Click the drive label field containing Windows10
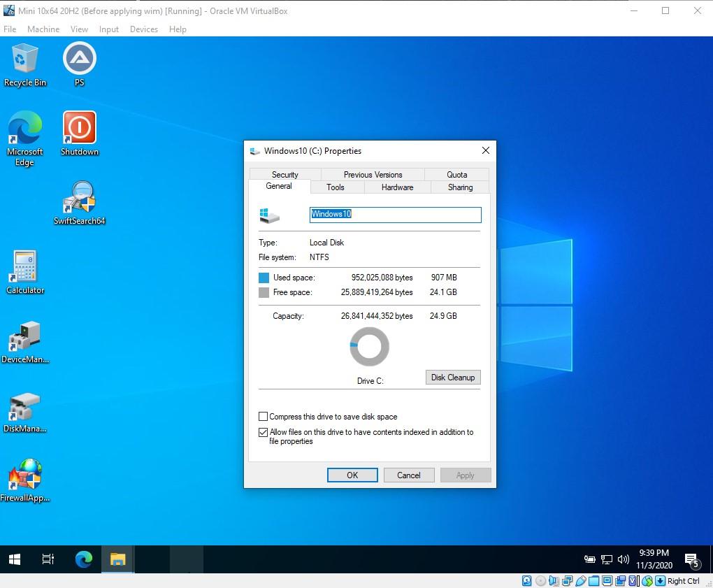This screenshot has height=588, width=713. click(x=395, y=215)
